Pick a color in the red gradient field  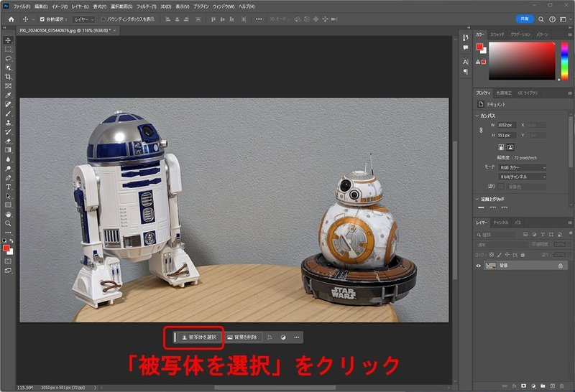click(522, 60)
